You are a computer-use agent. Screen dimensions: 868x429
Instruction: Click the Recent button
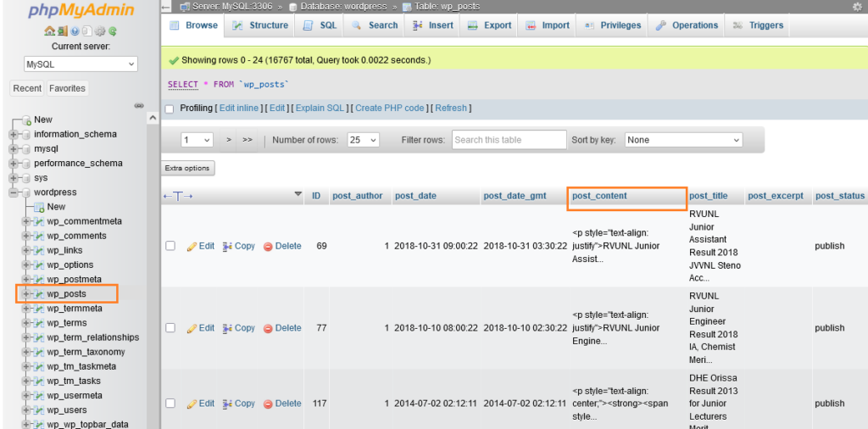click(28, 88)
